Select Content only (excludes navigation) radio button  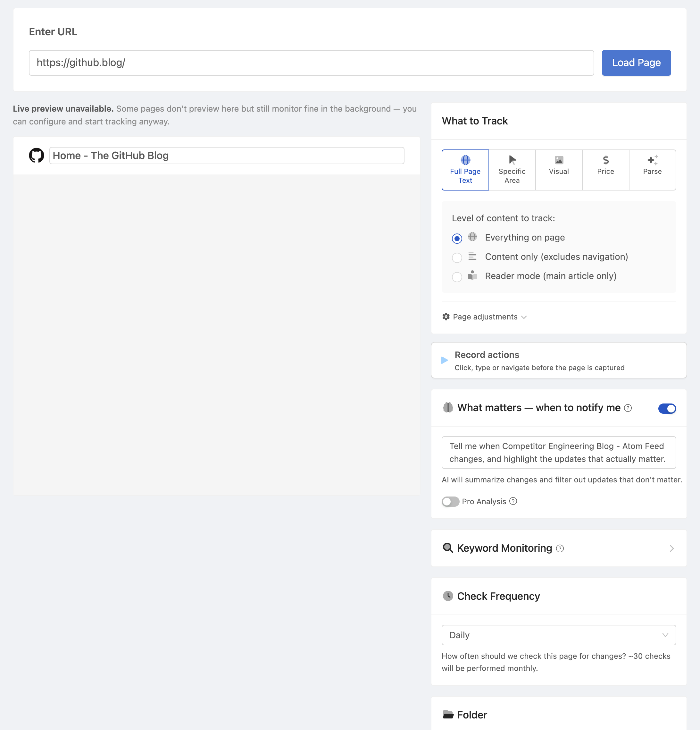[457, 258]
